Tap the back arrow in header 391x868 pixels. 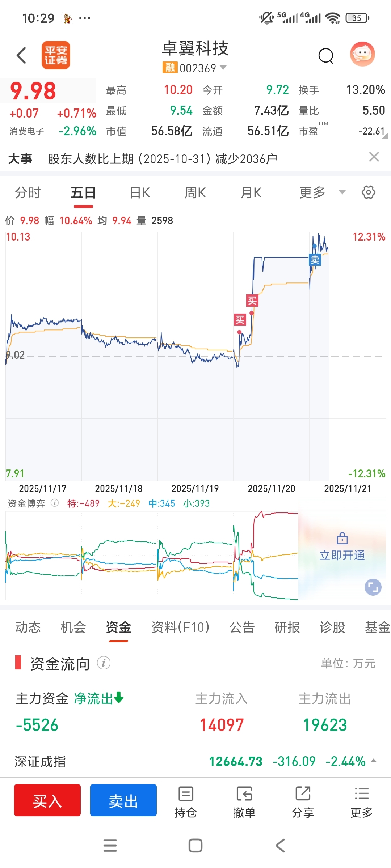pyautogui.click(x=22, y=55)
